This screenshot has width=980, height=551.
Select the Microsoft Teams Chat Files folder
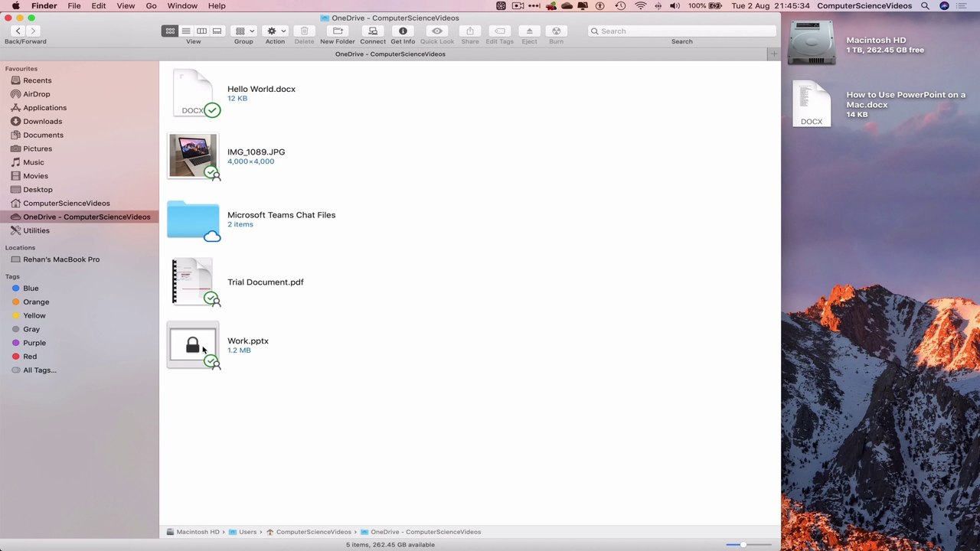pos(193,220)
